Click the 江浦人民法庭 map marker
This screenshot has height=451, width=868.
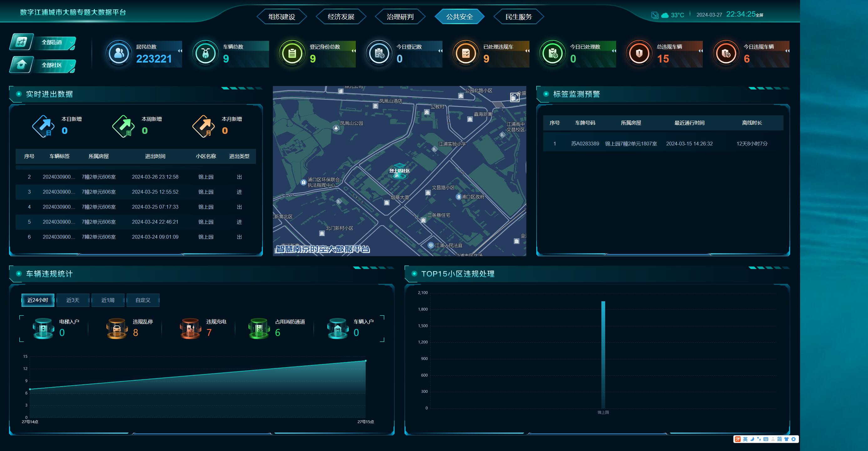(x=431, y=245)
